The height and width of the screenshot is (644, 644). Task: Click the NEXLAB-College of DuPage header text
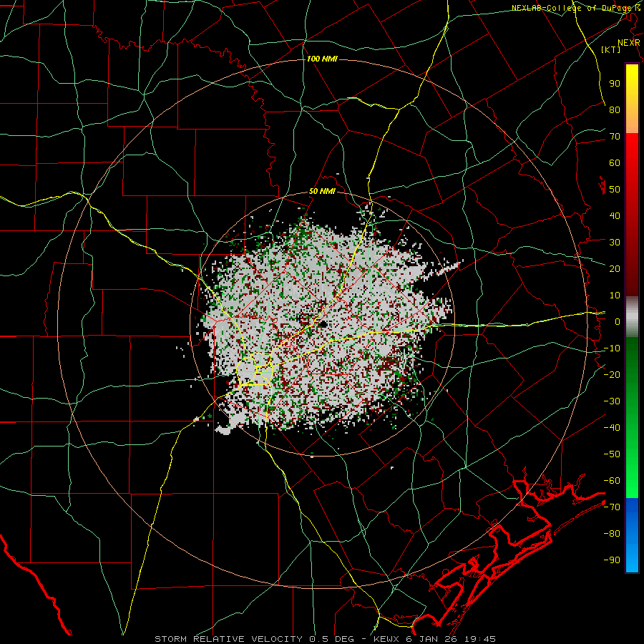point(572,8)
